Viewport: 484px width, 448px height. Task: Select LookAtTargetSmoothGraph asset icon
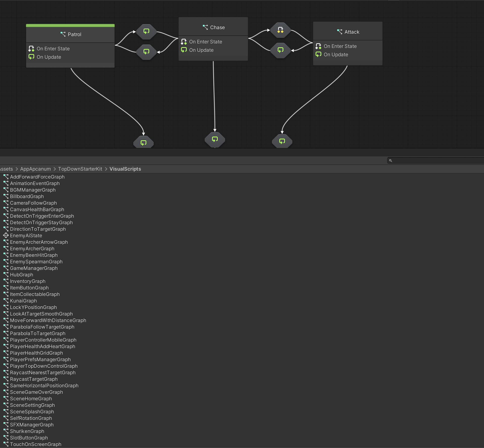pyautogui.click(x=6, y=314)
